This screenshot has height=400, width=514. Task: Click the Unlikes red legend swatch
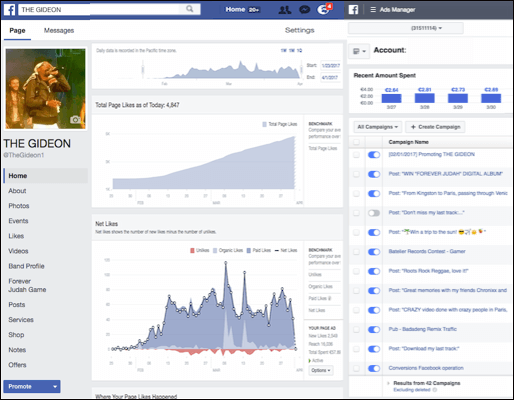tap(192, 250)
